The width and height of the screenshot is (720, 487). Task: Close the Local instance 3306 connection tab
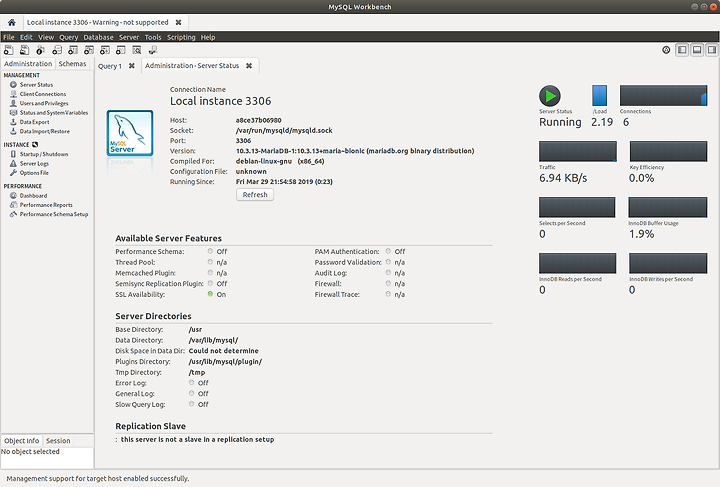tap(179, 22)
